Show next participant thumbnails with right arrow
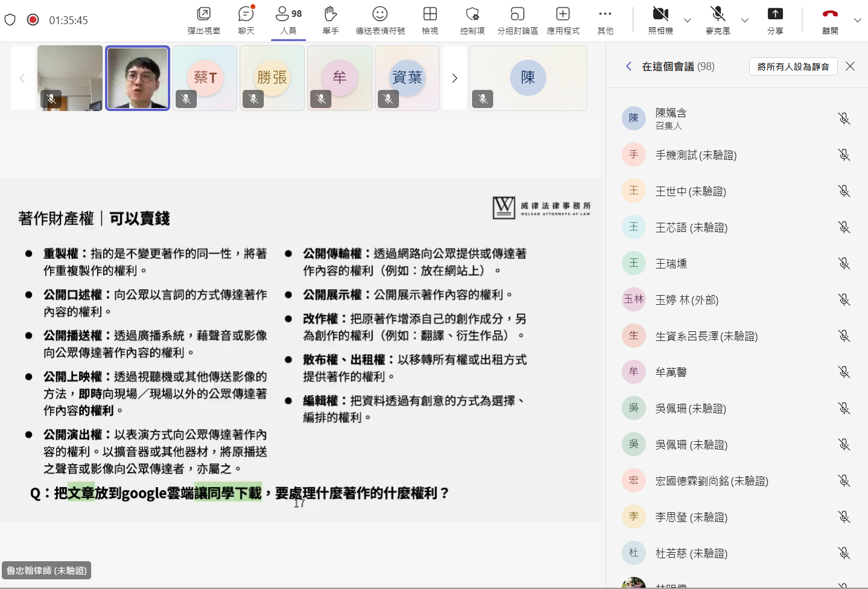The width and height of the screenshot is (868, 589). (455, 78)
